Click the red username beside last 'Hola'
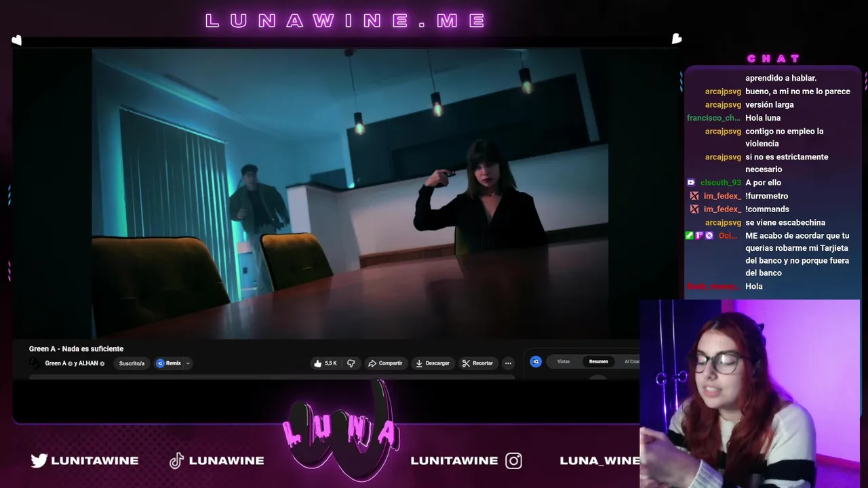 click(x=712, y=287)
